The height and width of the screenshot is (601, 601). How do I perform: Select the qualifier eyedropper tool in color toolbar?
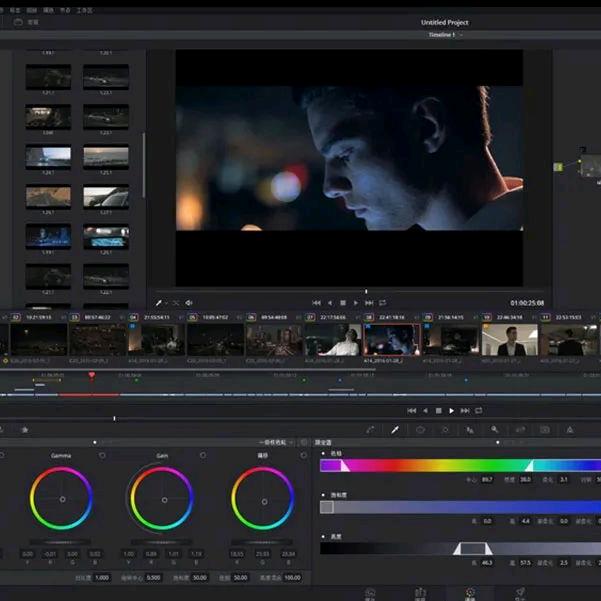[395, 429]
